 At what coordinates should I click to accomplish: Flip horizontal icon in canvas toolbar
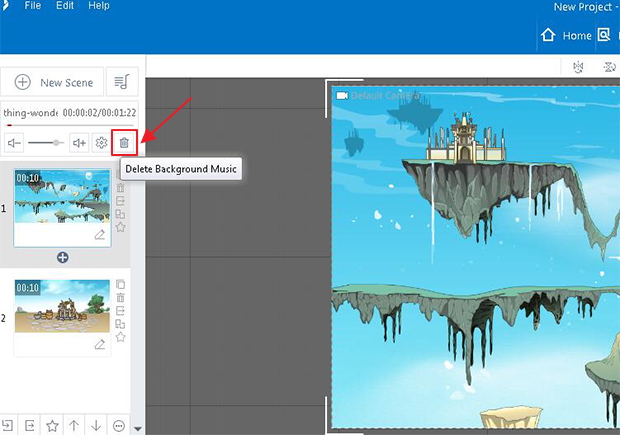pos(578,67)
